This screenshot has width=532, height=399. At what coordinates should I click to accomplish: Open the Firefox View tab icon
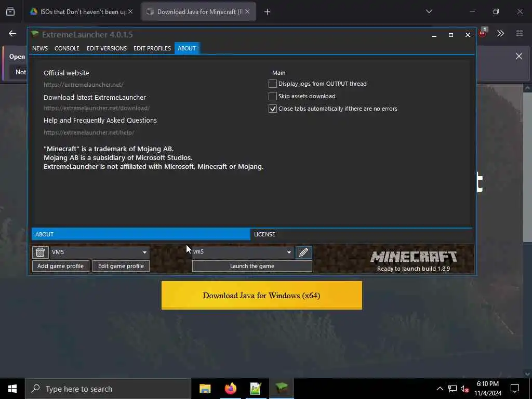click(10, 11)
